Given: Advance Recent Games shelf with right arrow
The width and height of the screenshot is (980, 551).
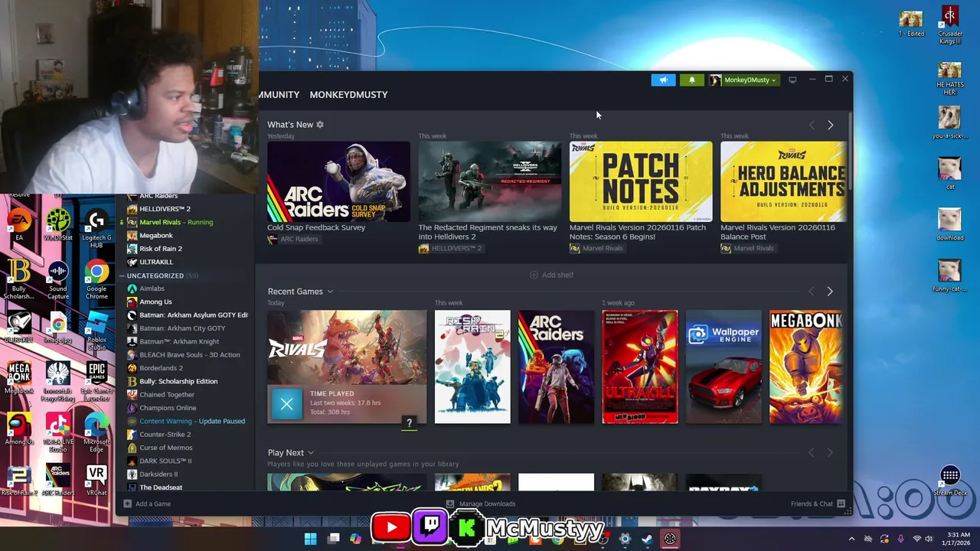Looking at the screenshot, I should coord(830,292).
